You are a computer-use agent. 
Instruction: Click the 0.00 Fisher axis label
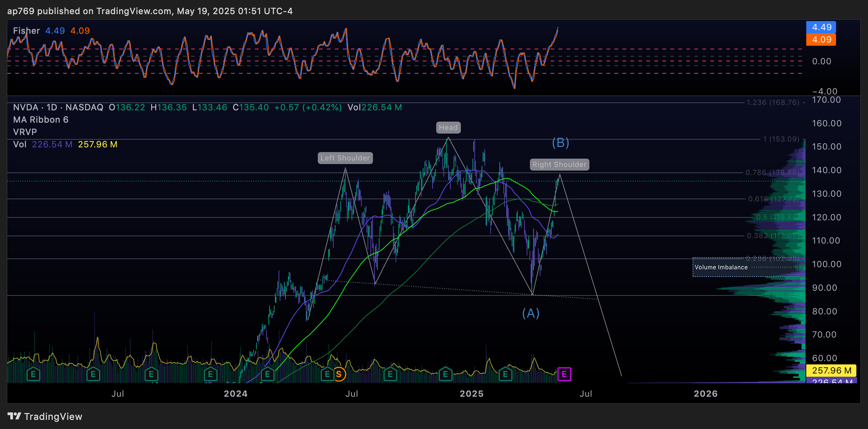point(822,61)
